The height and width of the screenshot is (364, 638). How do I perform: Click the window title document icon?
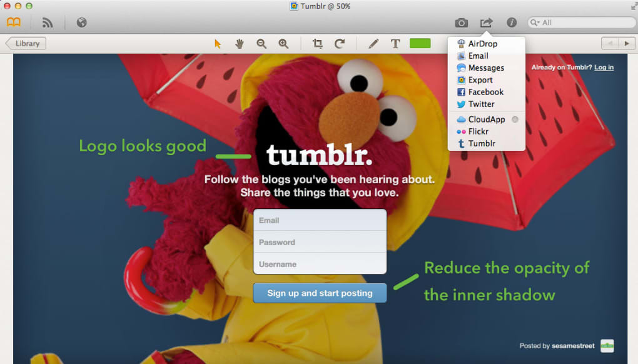click(293, 6)
